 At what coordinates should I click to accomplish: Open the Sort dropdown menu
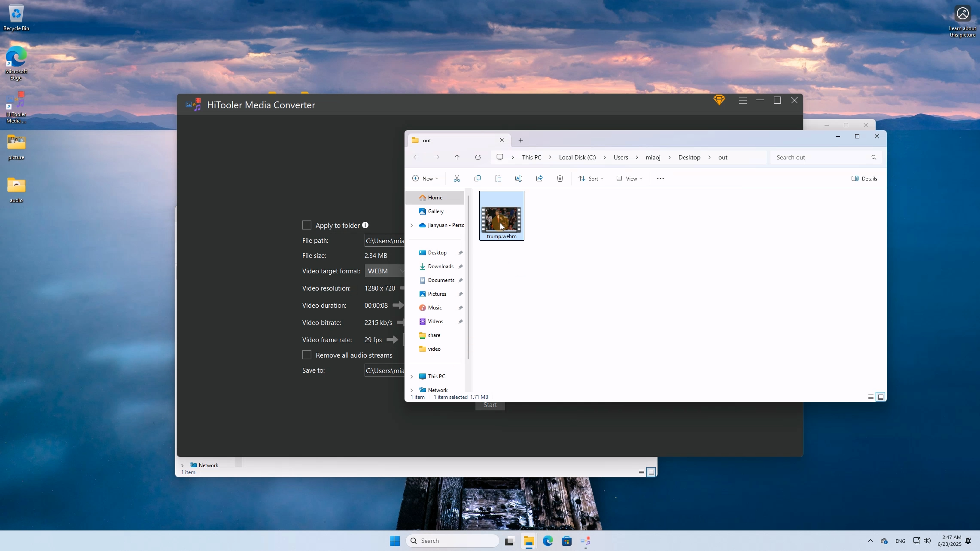tap(591, 178)
